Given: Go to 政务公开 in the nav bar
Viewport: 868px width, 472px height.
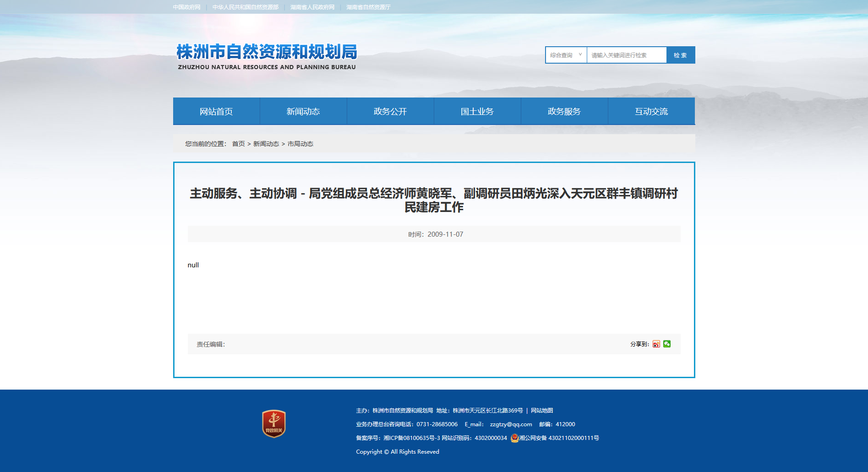Looking at the screenshot, I should (x=390, y=111).
